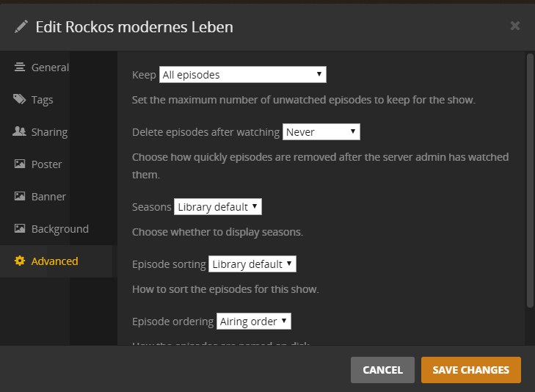
Task: Click the Advanced gear icon
Action: pyautogui.click(x=20, y=261)
